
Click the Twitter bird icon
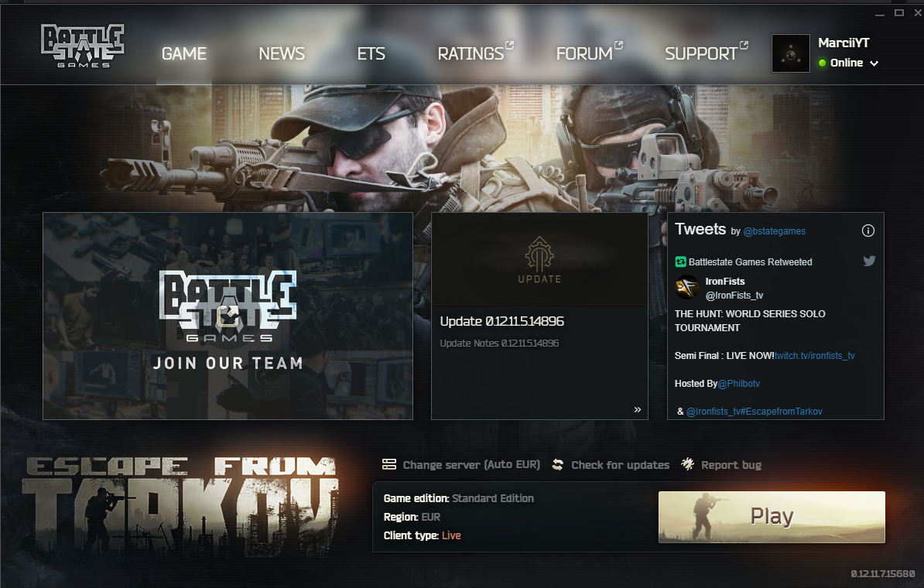coord(869,261)
